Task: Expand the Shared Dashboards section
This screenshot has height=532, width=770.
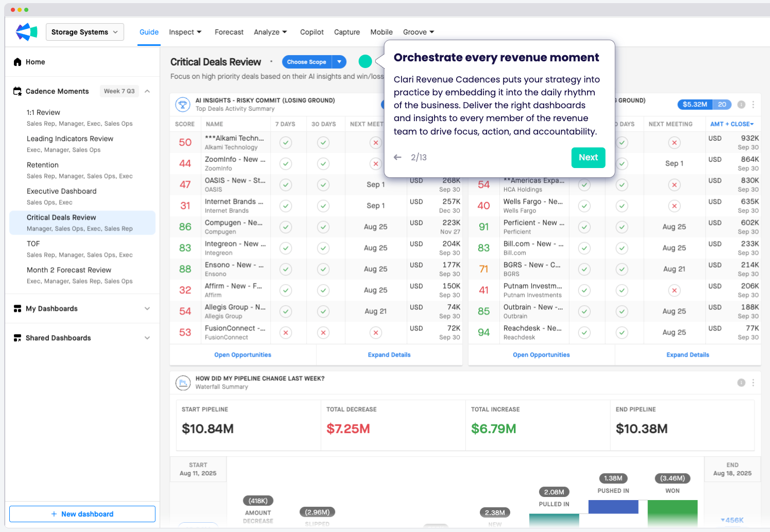Action: 147,338
